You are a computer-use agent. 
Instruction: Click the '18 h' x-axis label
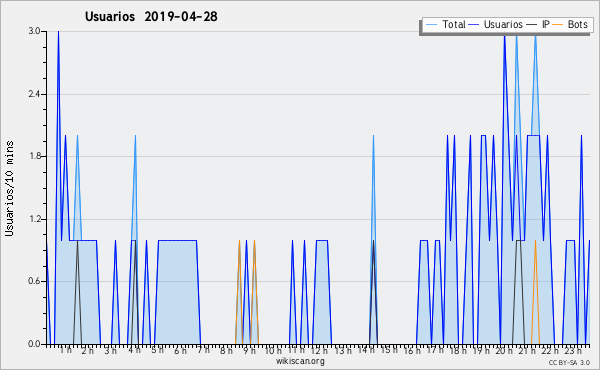tap(458, 351)
